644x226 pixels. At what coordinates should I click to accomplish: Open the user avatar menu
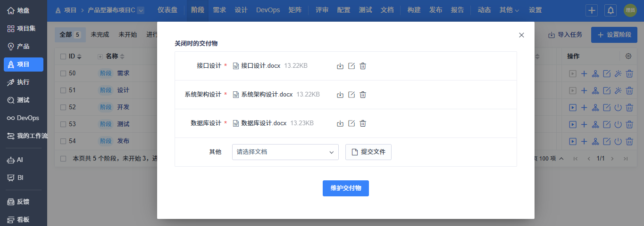(x=630, y=10)
